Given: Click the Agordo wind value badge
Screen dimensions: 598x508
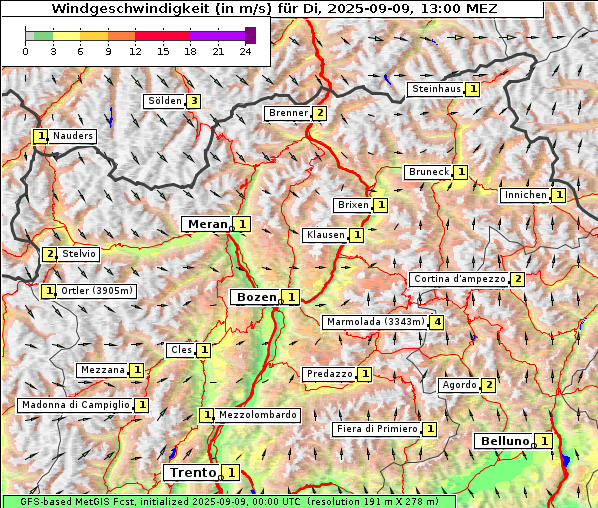Looking at the screenshot, I should click(489, 385).
